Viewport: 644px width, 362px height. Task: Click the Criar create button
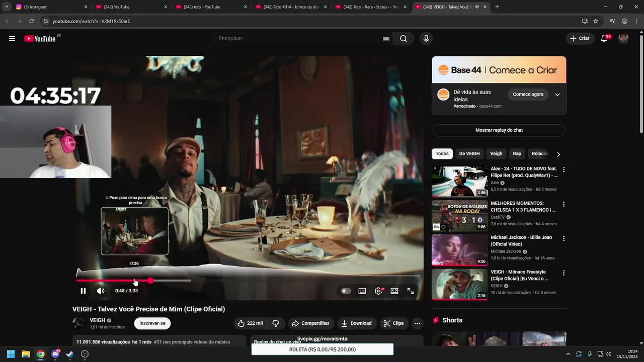coord(580,39)
